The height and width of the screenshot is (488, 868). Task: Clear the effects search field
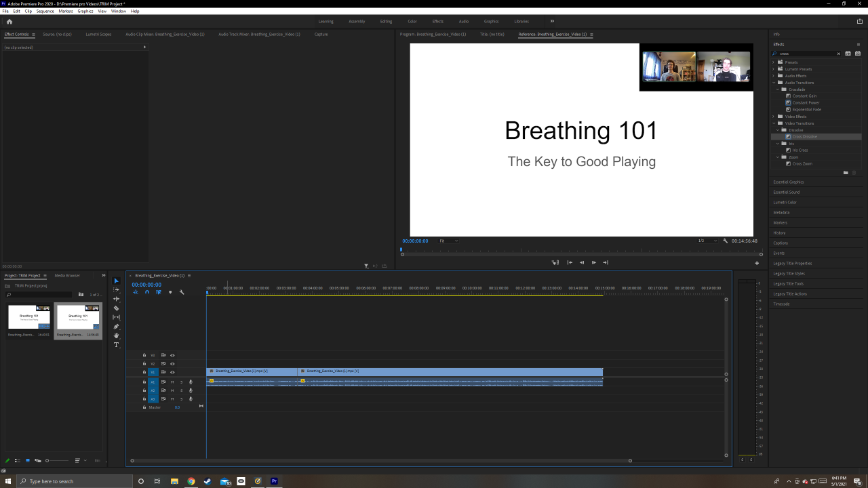(x=838, y=54)
